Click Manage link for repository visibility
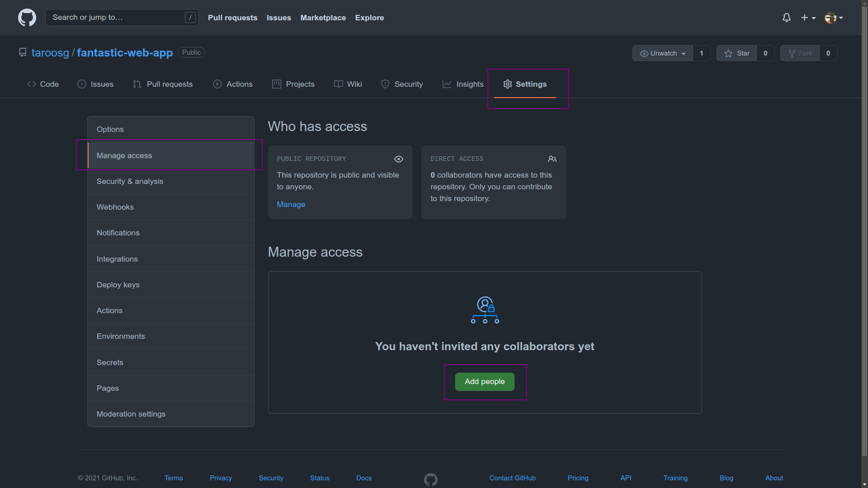 291,204
